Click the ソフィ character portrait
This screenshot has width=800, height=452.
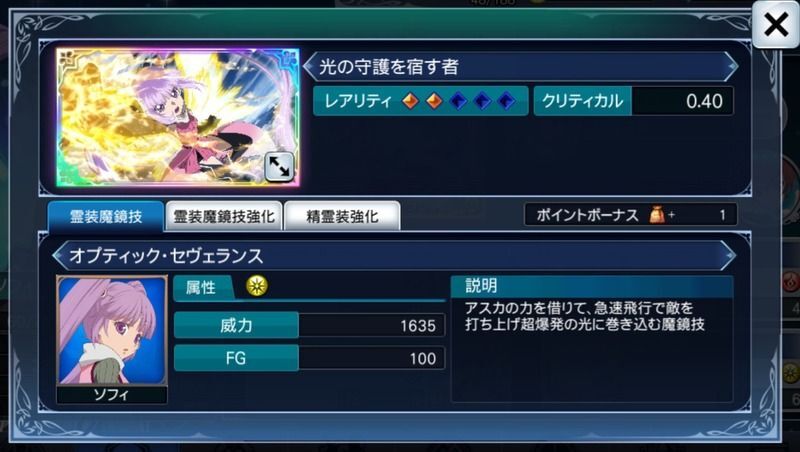[x=112, y=330]
